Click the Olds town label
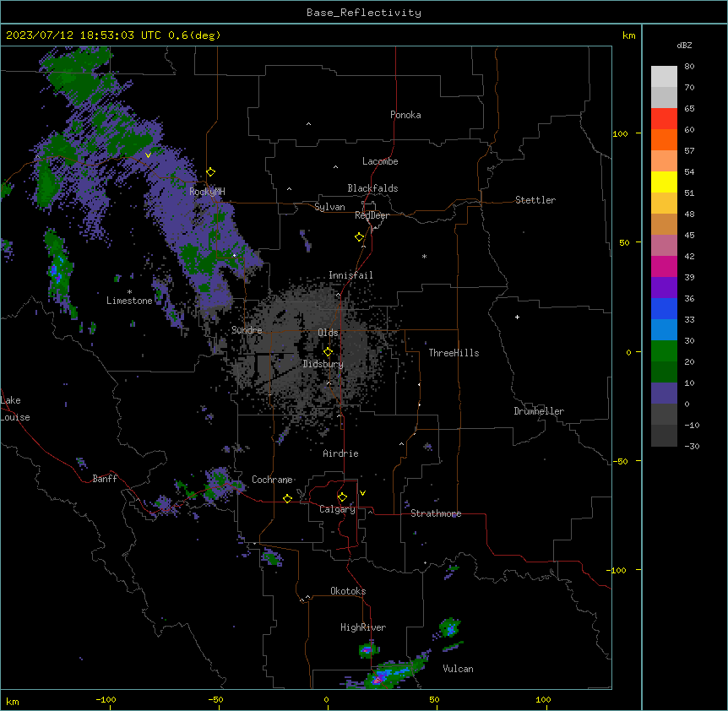 (x=328, y=333)
